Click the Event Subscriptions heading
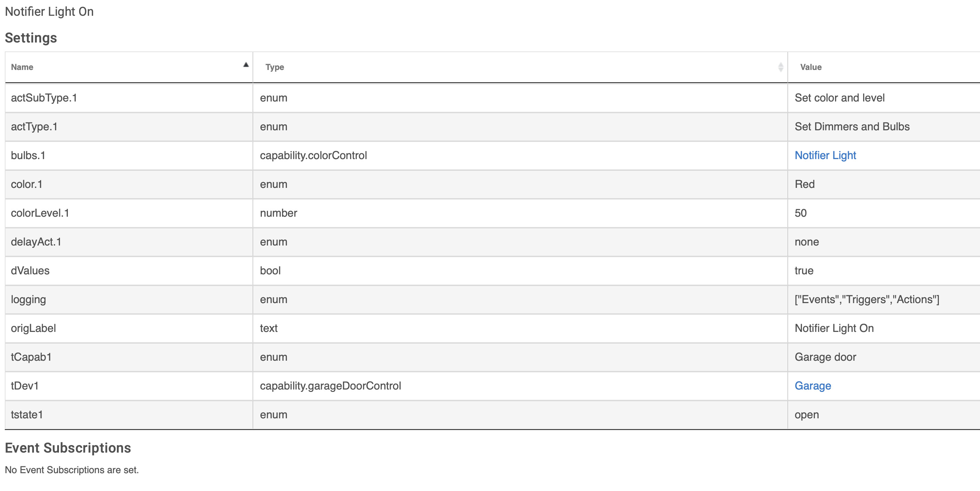The image size is (980, 491). coord(68,448)
